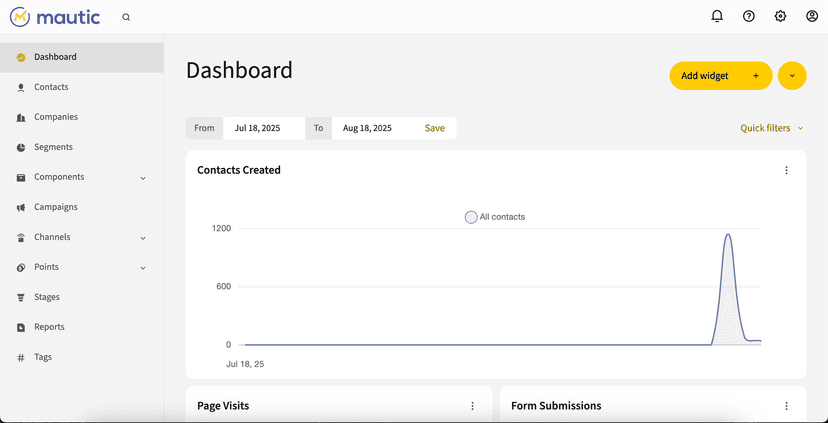Click the From date field
828x423 pixels.
(264, 128)
